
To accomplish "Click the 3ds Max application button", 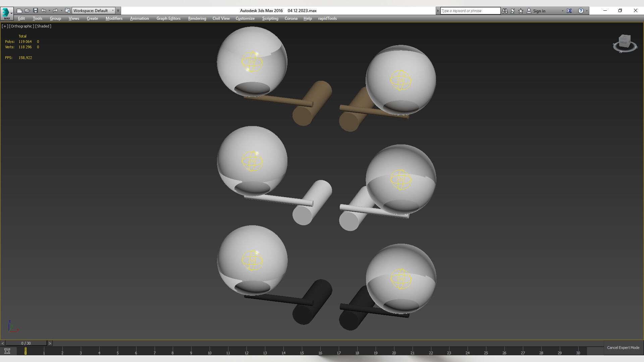I will coord(6,13).
